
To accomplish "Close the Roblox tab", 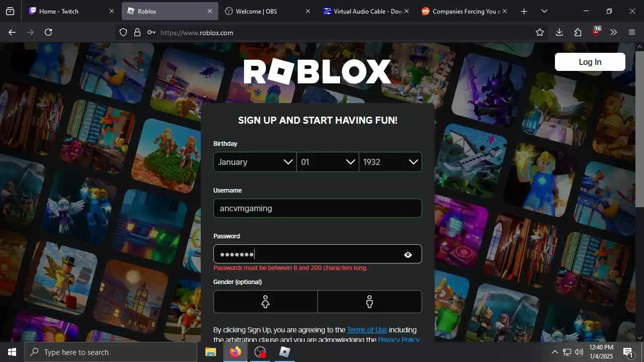I will tap(210, 11).
